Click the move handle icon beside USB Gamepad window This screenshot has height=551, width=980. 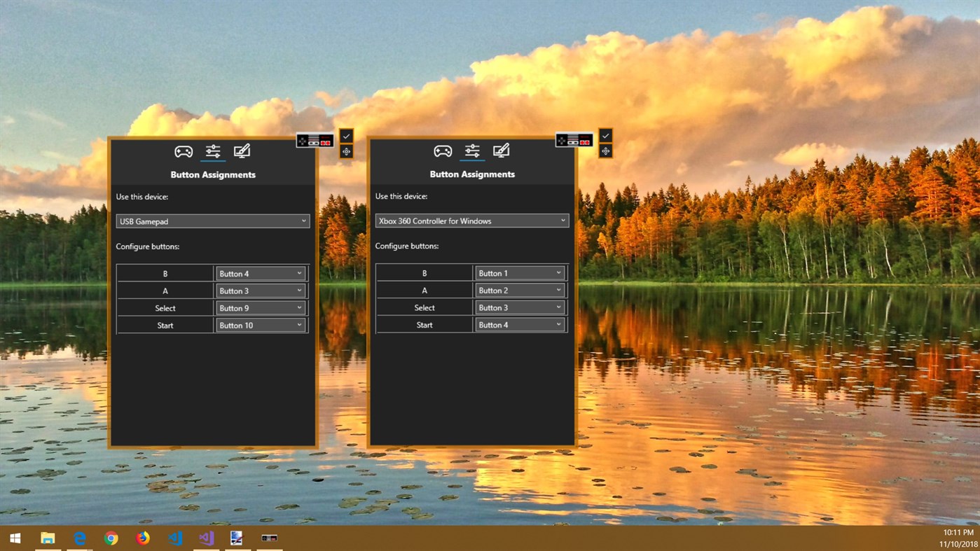click(x=346, y=151)
